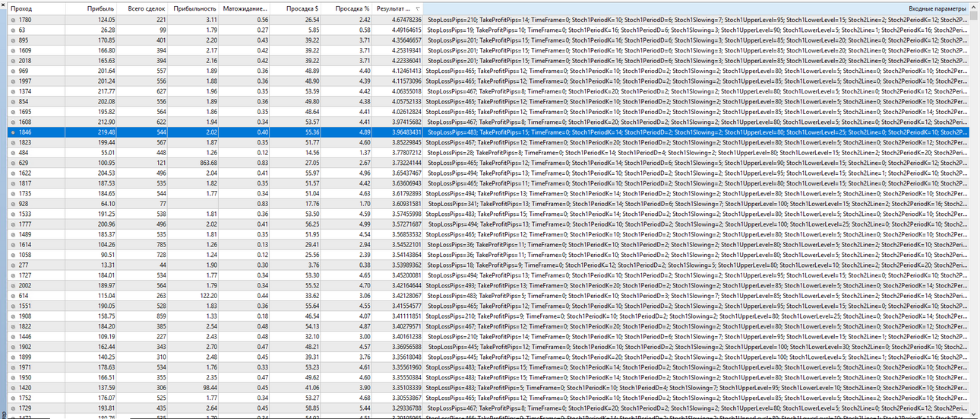
Task: Click the pass icon beside 928
Action: [13, 204]
